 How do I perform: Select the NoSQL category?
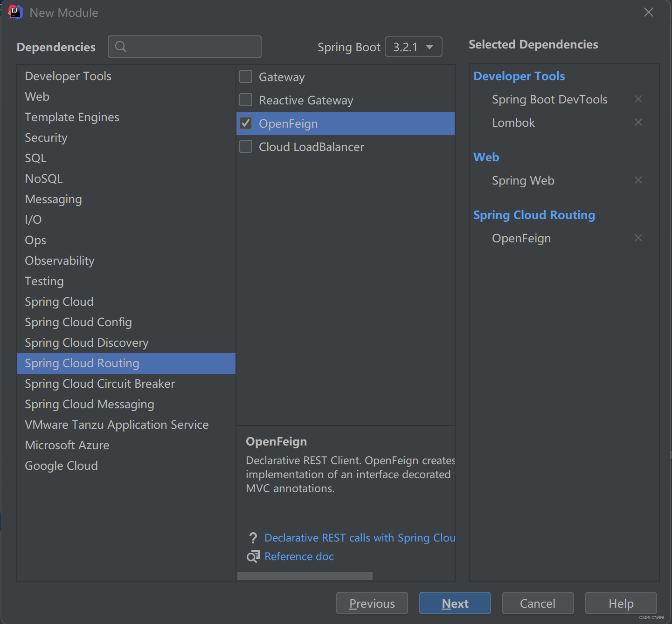pos(126,178)
